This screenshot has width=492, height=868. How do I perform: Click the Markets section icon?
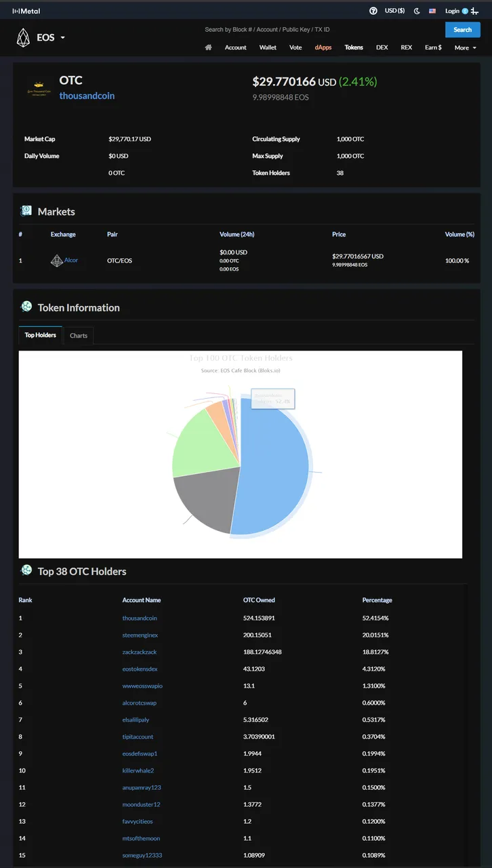pyautogui.click(x=26, y=211)
